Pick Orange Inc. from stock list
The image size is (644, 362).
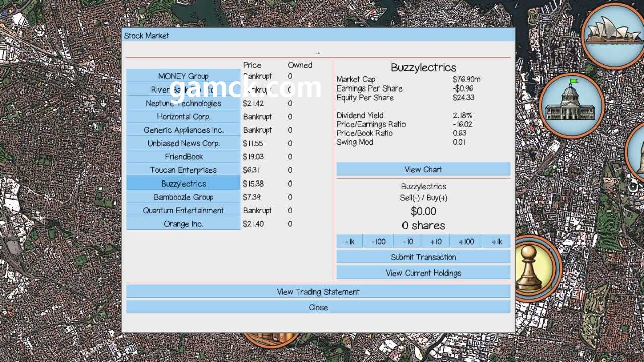183,224
